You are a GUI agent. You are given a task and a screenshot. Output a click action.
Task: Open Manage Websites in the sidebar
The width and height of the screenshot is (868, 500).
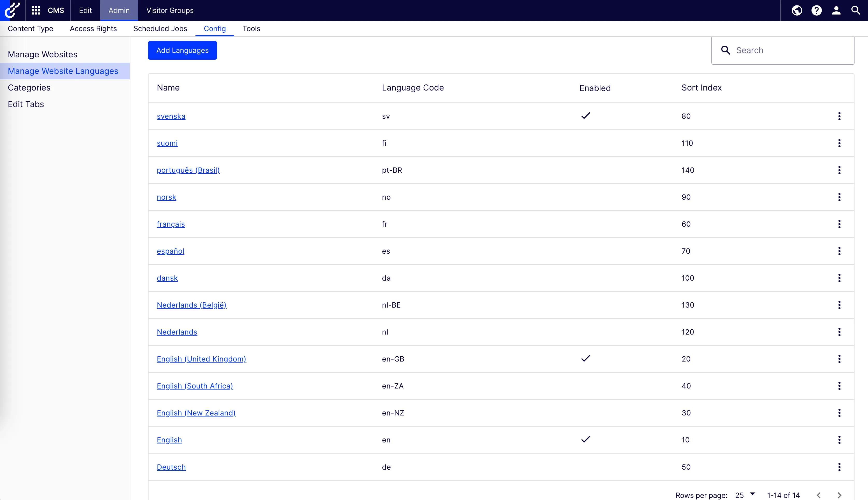tap(43, 54)
